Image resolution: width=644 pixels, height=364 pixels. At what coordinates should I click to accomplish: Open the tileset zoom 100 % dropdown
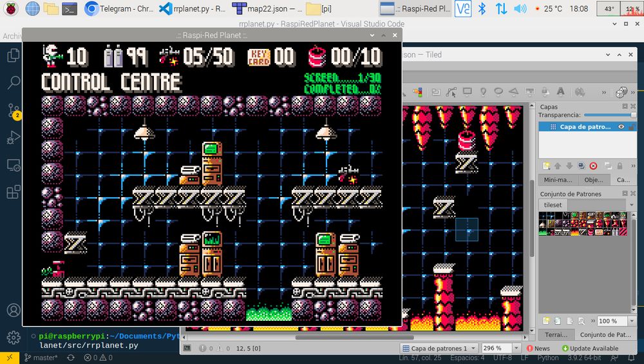point(632,321)
